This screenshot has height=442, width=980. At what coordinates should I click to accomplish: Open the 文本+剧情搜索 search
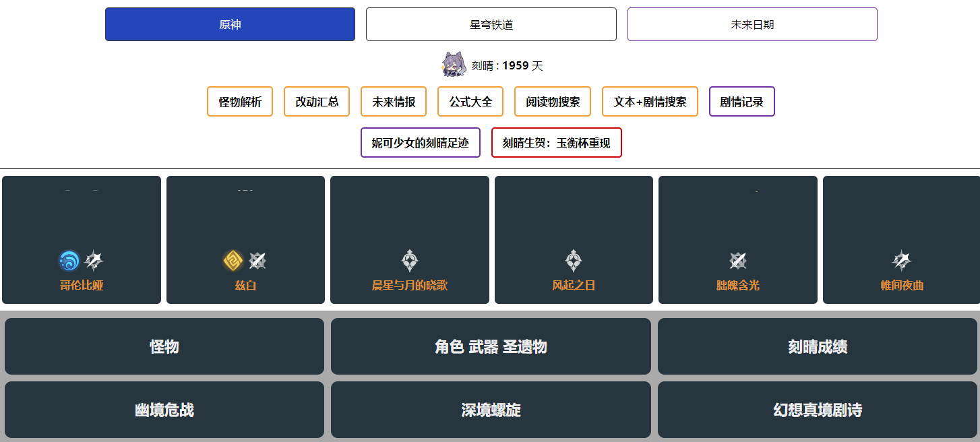[x=650, y=102]
